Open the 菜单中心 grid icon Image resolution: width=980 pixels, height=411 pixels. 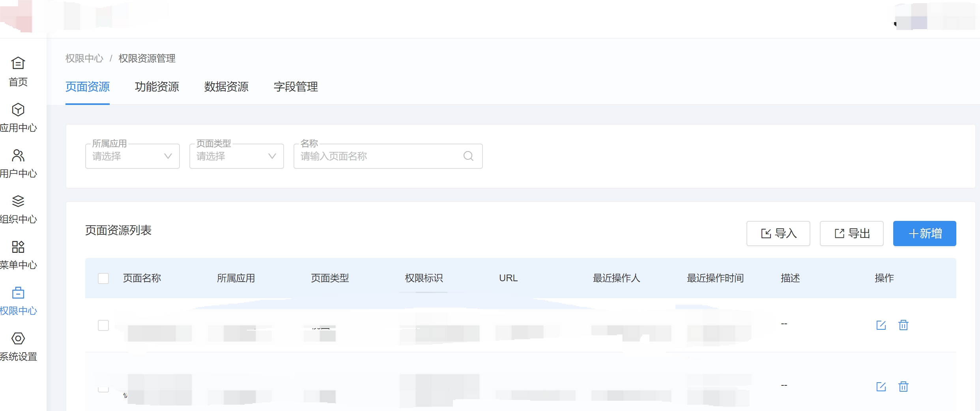[x=18, y=247]
